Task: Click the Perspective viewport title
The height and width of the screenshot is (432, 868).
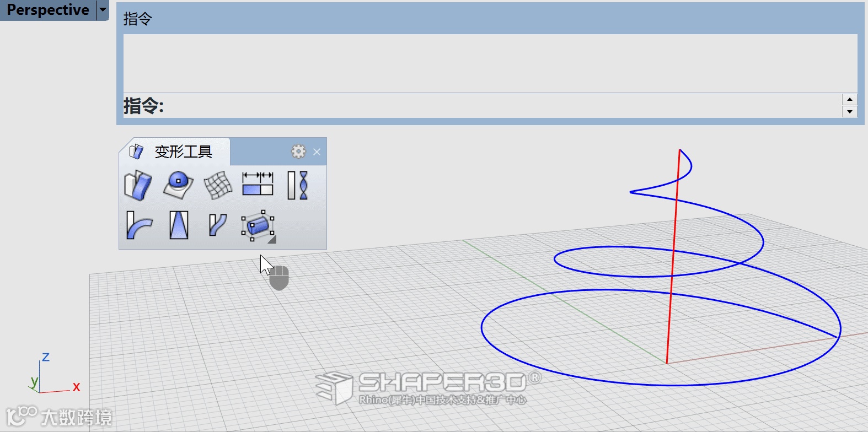Action: [x=48, y=10]
